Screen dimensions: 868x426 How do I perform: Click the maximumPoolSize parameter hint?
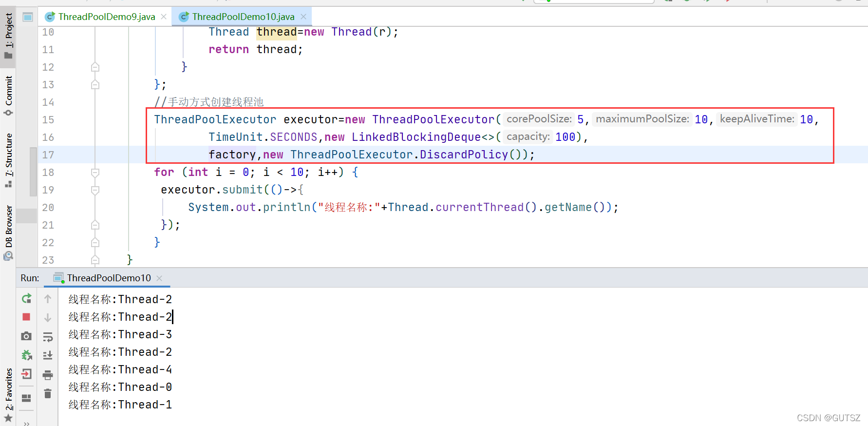[642, 119]
